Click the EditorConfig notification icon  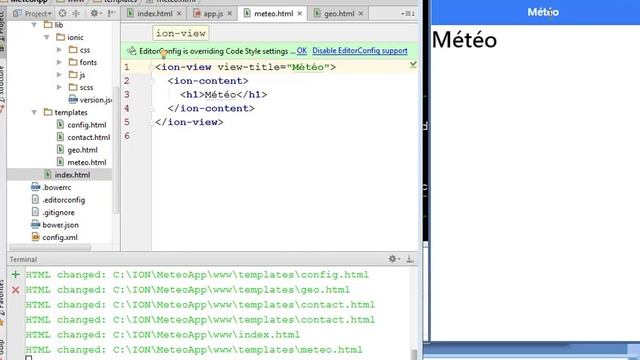tap(131, 51)
